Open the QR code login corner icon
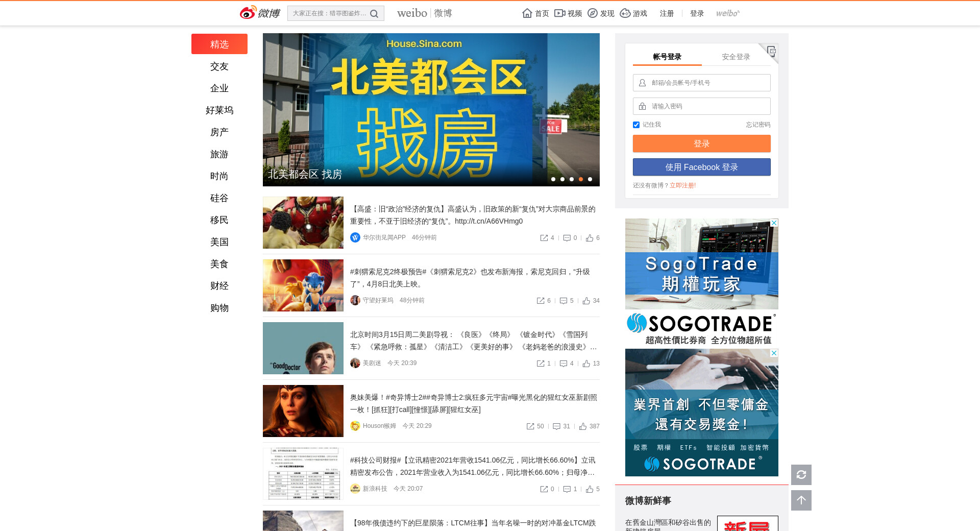Image resolution: width=980 pixels, height=531 pixels. pyautogui.click(x=771, y=51)
